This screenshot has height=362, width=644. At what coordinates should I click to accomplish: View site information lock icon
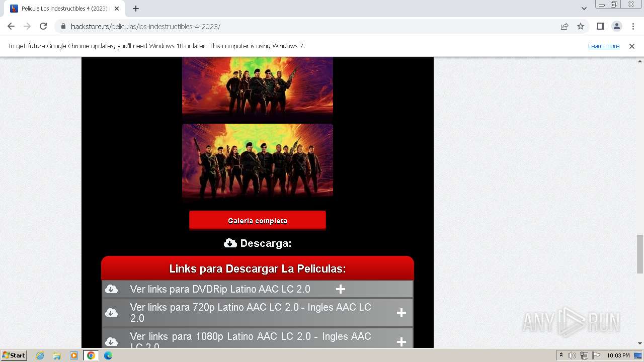pos(63,26)
